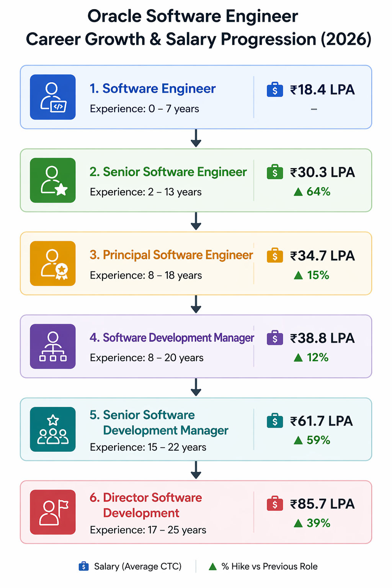Click the blue salary briefcase beside ₹18.4 LPA
The width and height of the screenshot is (392, 588).
click(x=275, y=90)
